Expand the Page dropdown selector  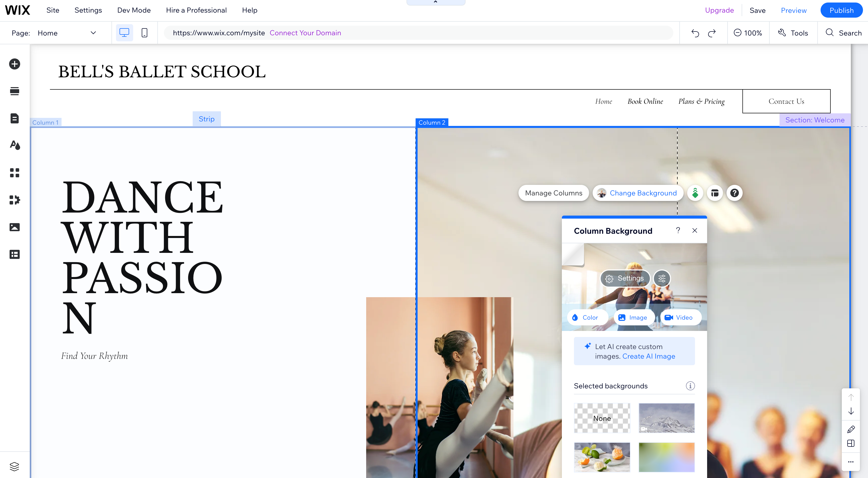pyautogui.click(x=93, y=33)
